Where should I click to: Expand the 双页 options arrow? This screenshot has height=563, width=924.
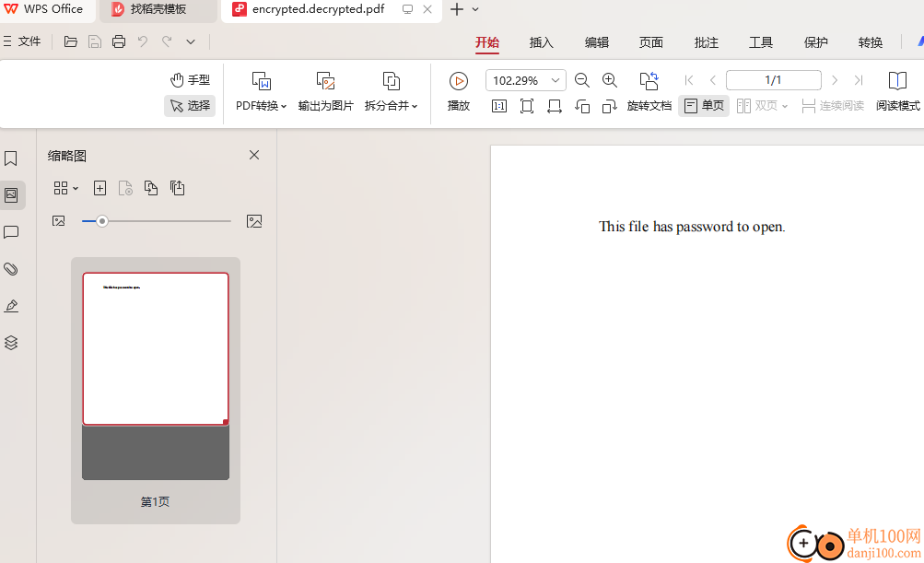tap(785, 107)
